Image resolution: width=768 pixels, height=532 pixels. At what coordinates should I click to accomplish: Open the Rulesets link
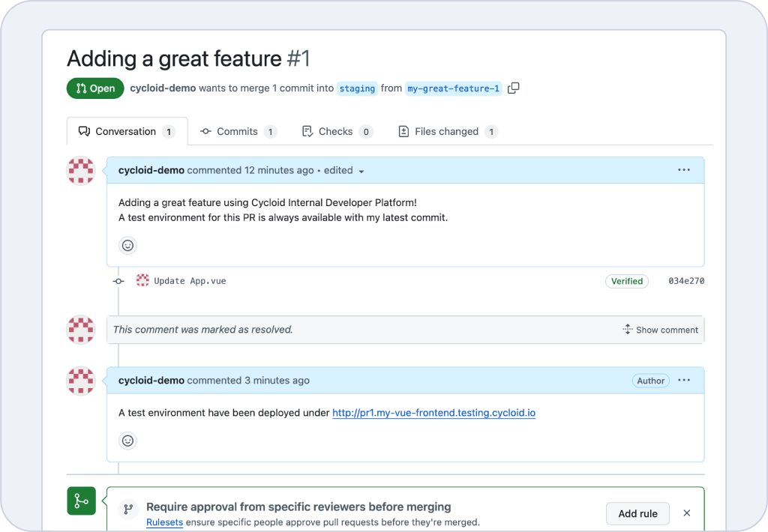click(x=164, y=522)
